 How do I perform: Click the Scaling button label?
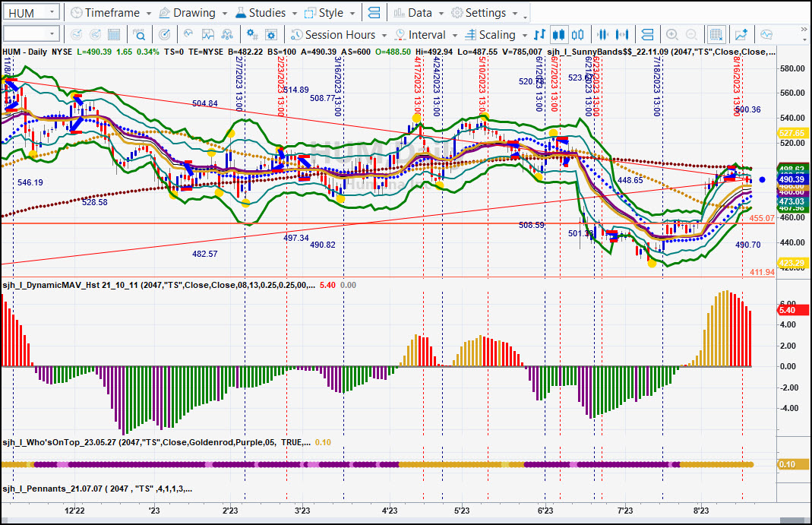pos(497,35)
